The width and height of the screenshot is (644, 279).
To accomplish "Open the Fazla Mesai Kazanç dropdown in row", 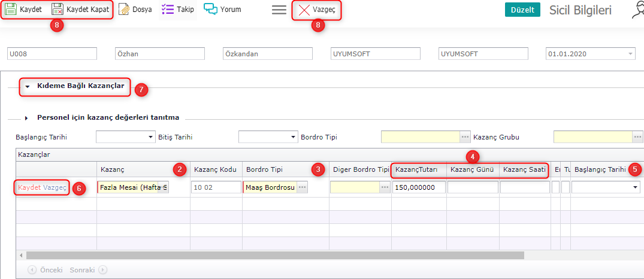I will pos(164,187).
